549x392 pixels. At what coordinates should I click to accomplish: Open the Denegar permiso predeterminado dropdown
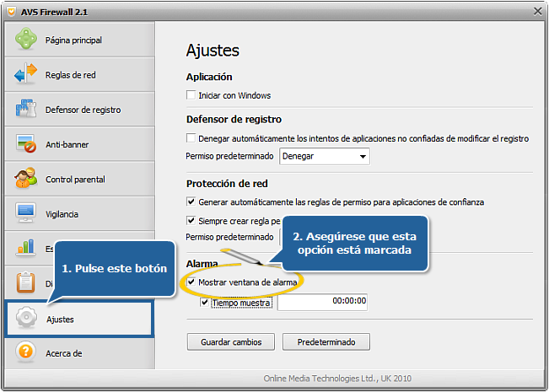pos(325,156)
